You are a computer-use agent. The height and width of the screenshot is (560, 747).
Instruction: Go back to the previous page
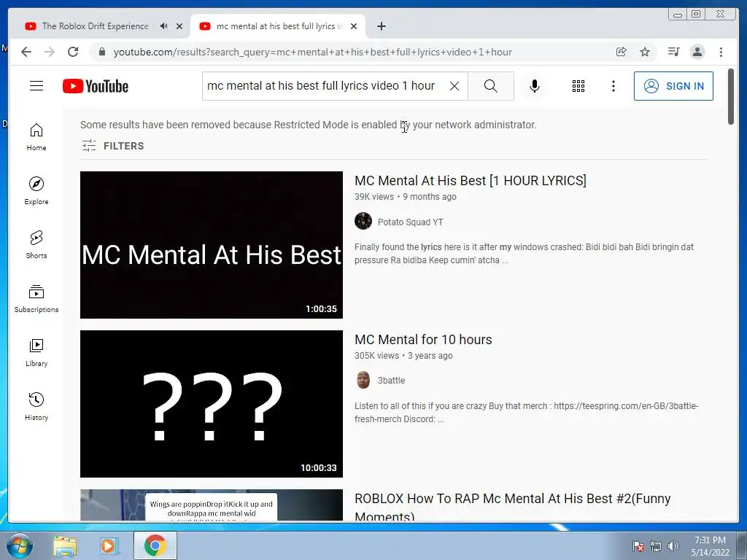coord(26,52)
